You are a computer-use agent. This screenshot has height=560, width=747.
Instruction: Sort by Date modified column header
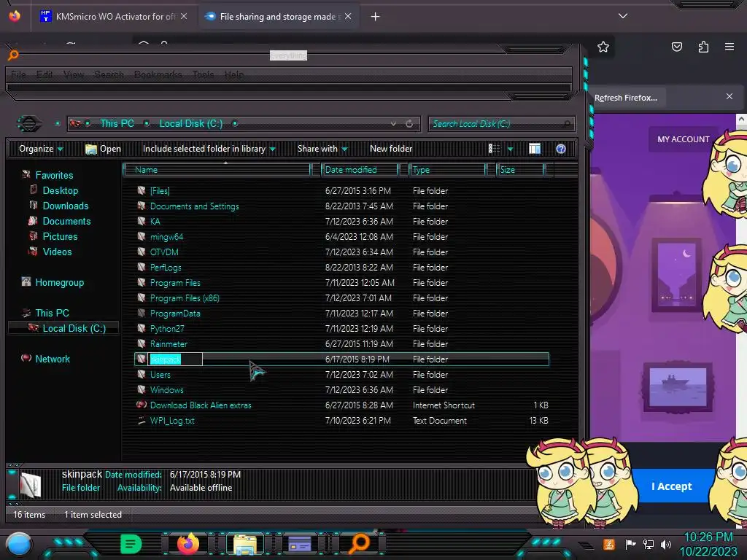(x=360, y=170)
